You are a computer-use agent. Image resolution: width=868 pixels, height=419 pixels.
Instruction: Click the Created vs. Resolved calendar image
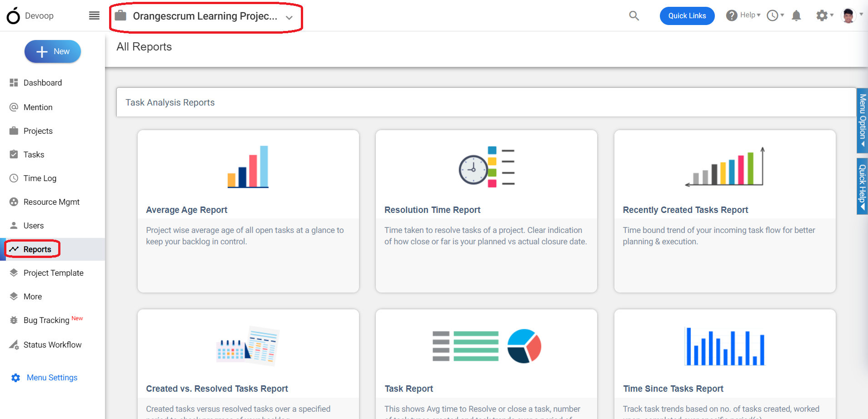click(248, 346)
